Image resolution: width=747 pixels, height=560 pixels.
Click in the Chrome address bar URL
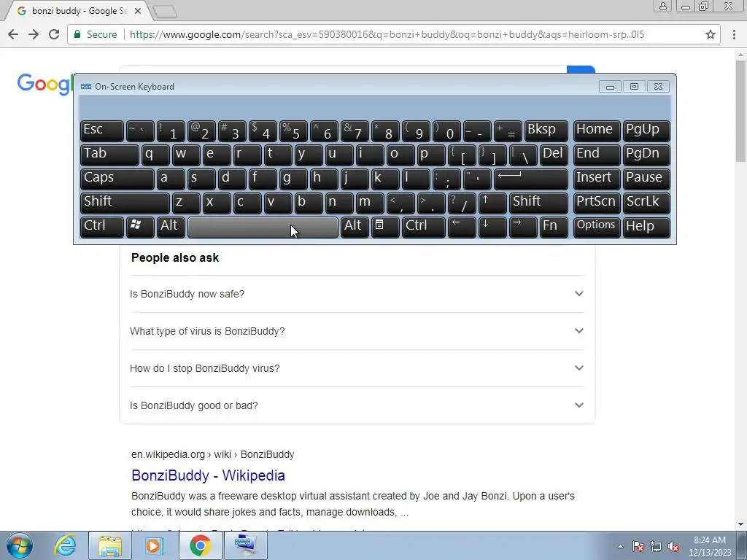[387, 34]
